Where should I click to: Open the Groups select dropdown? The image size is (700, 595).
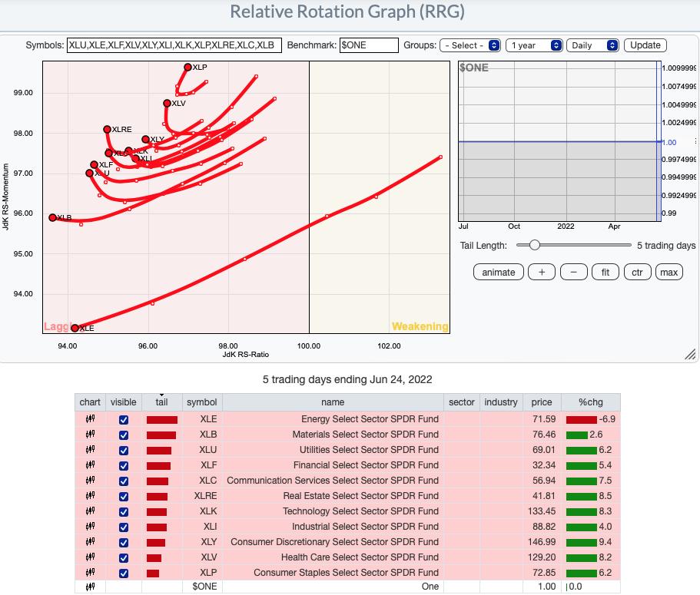coord(470,45)
